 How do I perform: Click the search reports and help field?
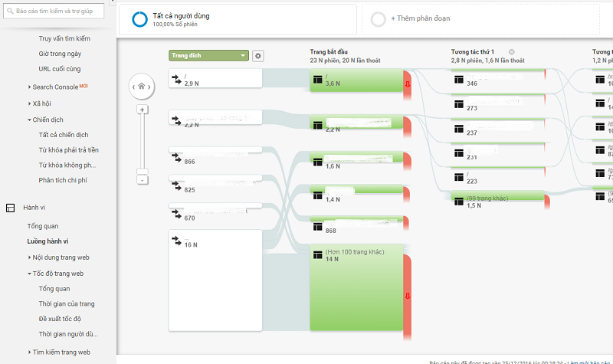(61, 11)
